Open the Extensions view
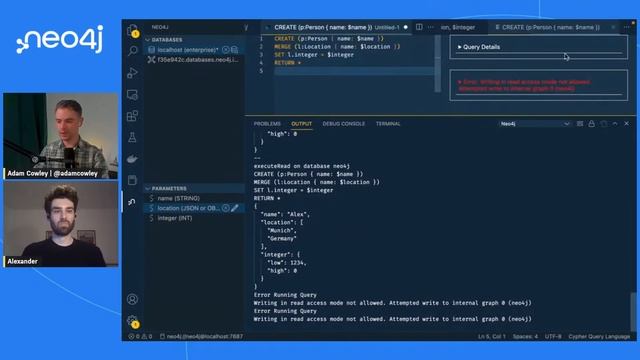Image resolution: width=640 pixels, height=360 pixels. [132, 116]
